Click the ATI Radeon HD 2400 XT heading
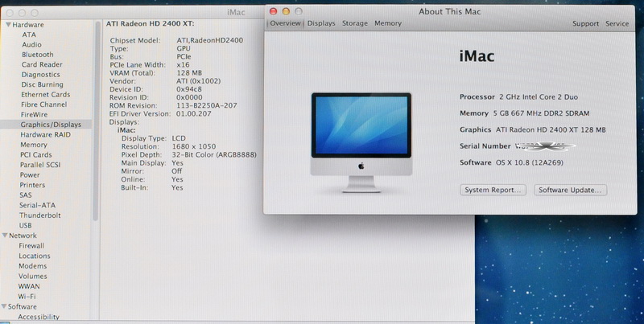 (x=150, y=24)
